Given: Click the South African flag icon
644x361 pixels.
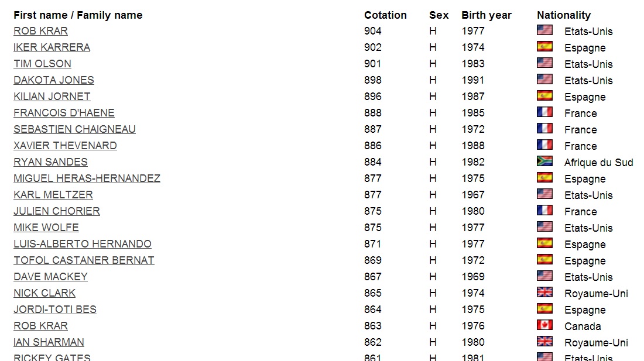Looking at the screenshot, I should pos(544,161).
